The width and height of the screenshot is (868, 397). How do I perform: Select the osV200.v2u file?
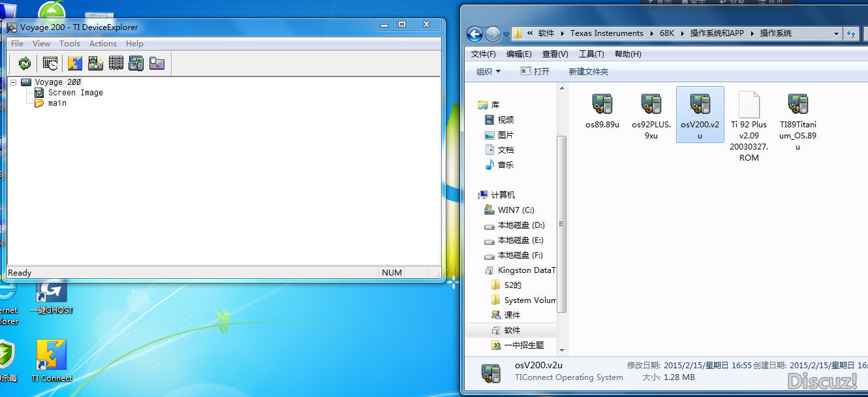(x=700, y=115)
